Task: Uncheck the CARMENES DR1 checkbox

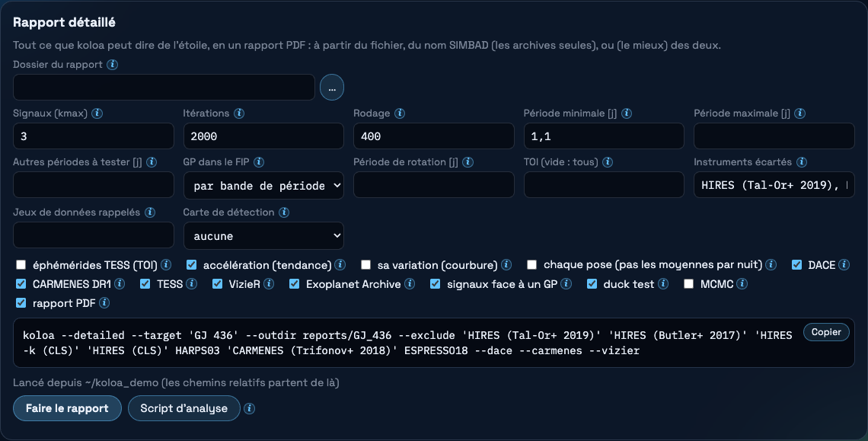Action: point(21,283)
